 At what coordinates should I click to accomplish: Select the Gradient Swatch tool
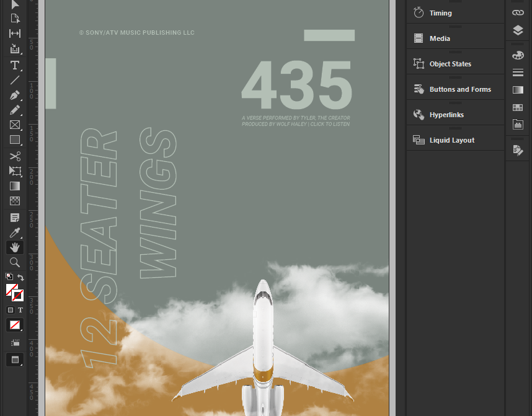coord(15,186)
